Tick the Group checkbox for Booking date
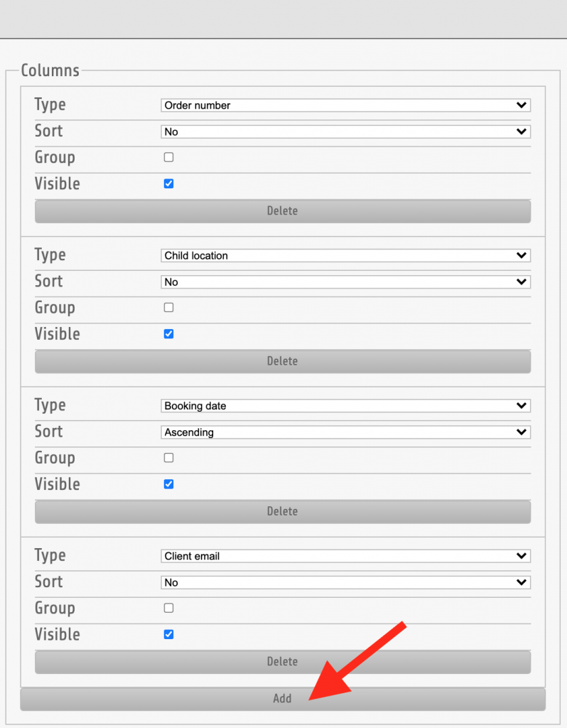 pos(169,459)
